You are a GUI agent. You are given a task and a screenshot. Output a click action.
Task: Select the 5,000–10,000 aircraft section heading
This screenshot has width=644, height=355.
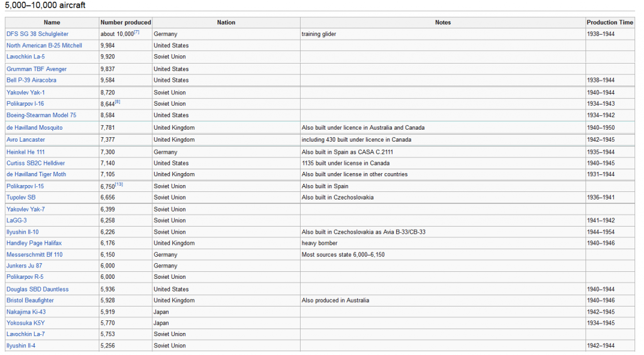(x=45, y=5)
